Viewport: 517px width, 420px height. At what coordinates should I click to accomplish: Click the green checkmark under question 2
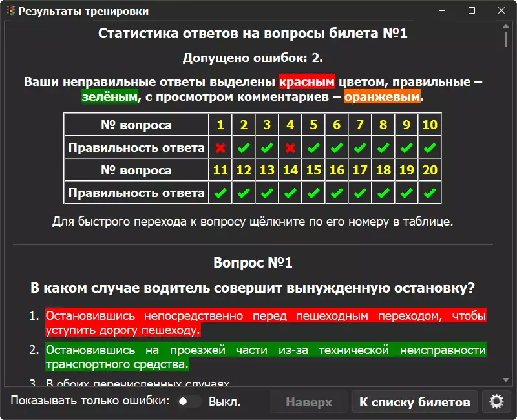point(244,148)
